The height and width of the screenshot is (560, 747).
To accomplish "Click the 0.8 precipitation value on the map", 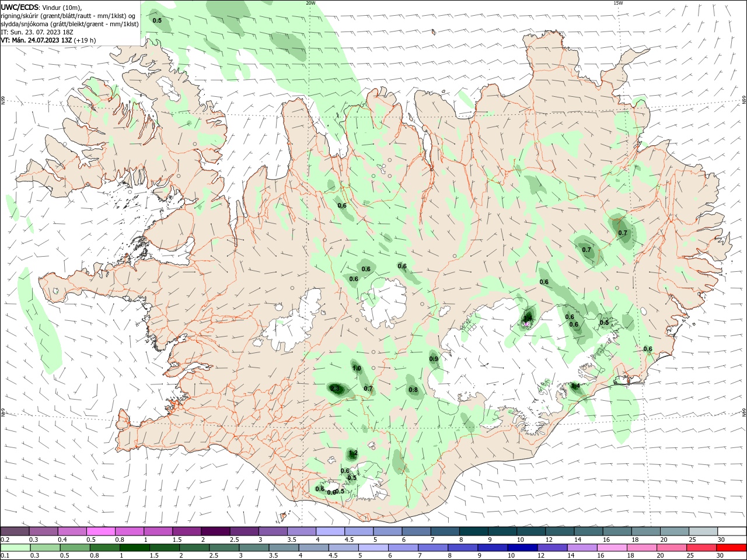I will point(413,390).
